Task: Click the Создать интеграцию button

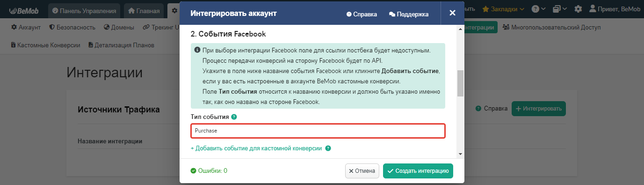Action: [x=418, y=171]
